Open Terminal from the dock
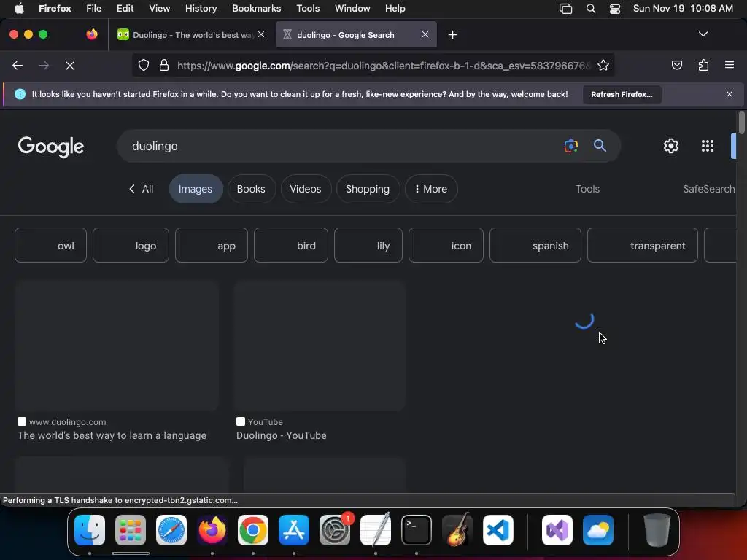This screenshot has height=560, width=747. [417, 530]
